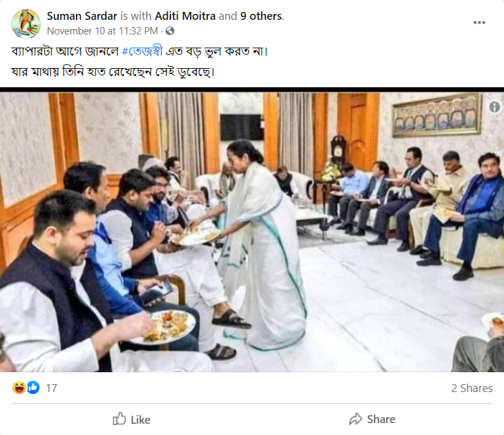Click the Haha reaction emoji

click(19, 388)
